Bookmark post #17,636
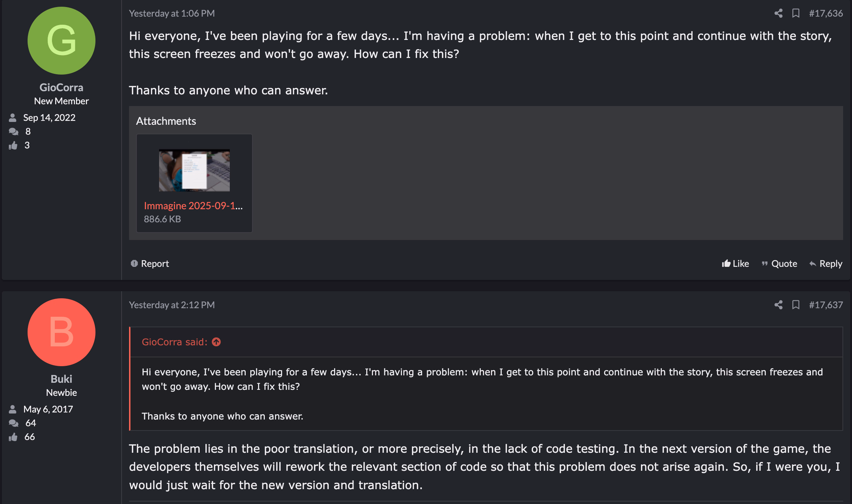The image size is (852, 504). (x=796, y=13)
